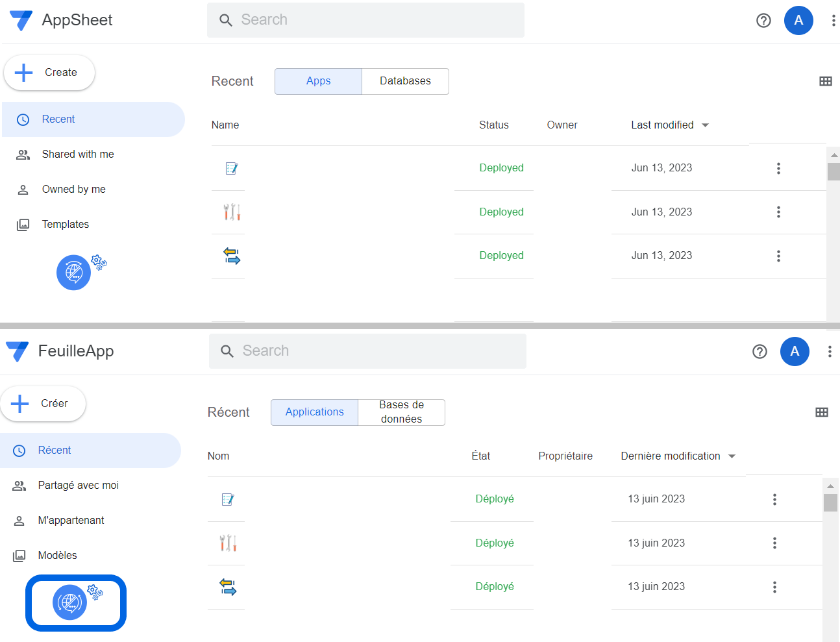Select the Apps tab
The width and height of the screenshot is (840, 642).
click(318, 81)
